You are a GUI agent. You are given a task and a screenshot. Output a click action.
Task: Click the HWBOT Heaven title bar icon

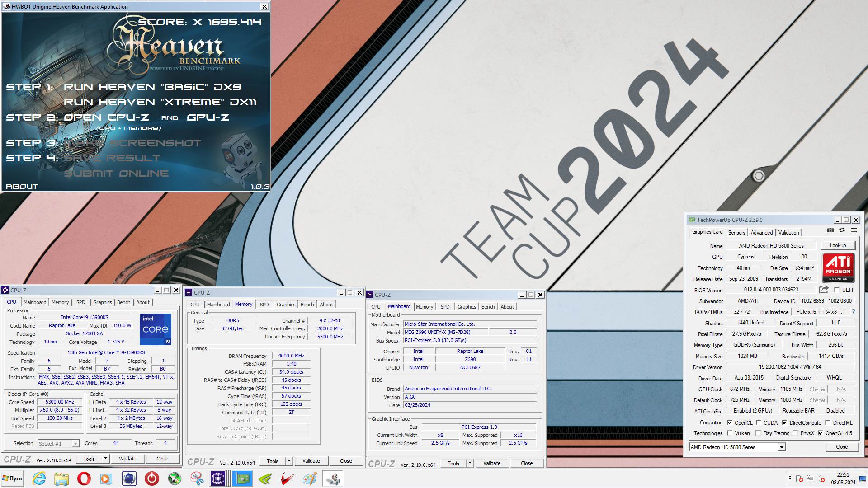coord(7,7)
